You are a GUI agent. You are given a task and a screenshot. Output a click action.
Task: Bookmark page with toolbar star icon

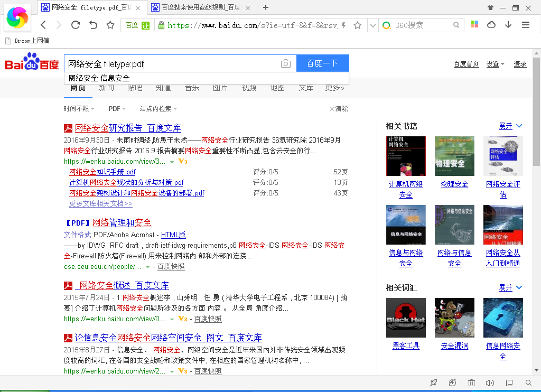tap(110, 25)
